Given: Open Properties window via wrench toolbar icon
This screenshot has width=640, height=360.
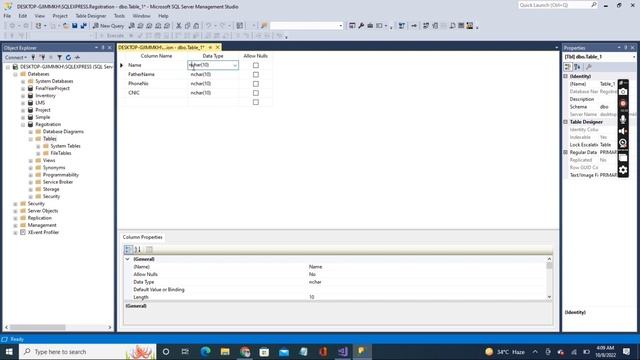Looking at the screenshot, I should (x=361, y=26).
